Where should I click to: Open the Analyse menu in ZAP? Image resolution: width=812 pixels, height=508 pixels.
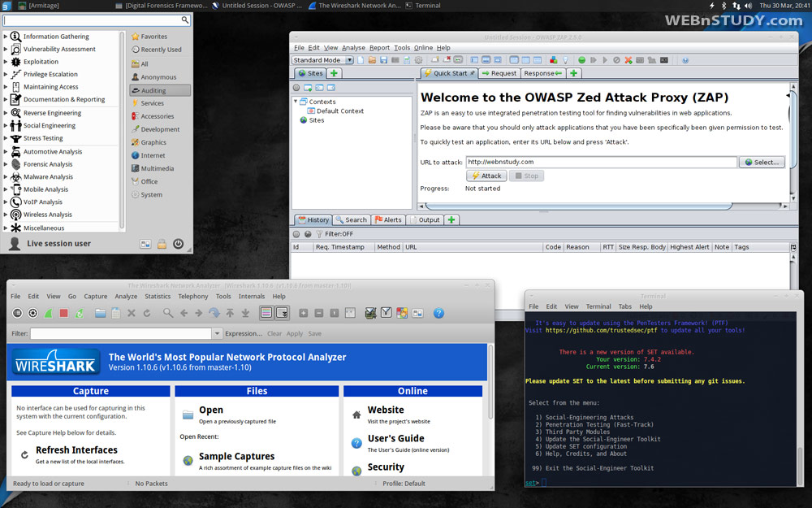[x=353, y=48]
